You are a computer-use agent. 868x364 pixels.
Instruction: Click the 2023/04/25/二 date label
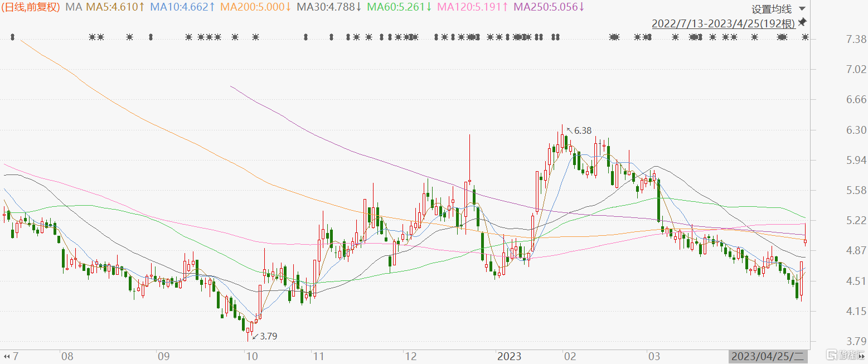click(x=769, y=356)
